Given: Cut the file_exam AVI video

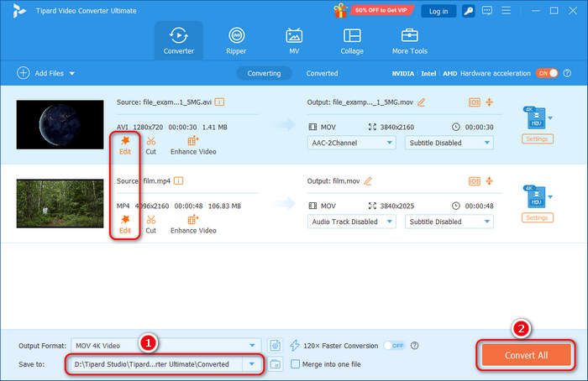Looking at the screenshot, I should (x=150, y=145).
